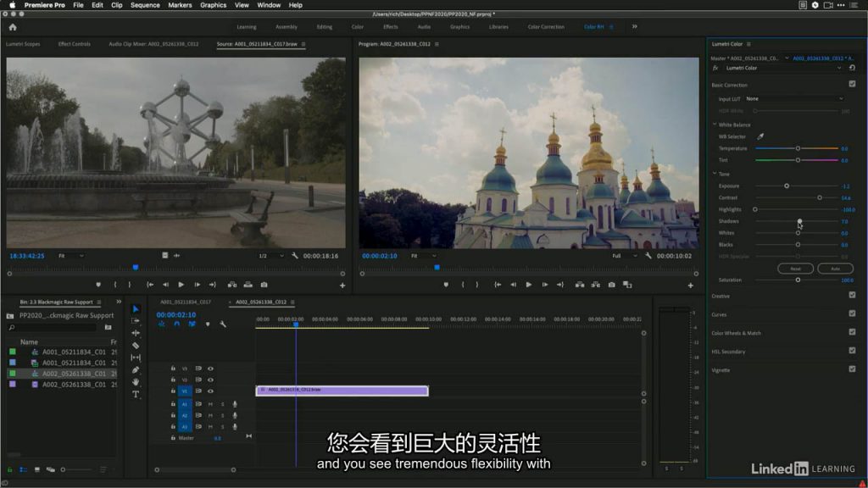Click the Program monitor timecode 00:00:02:10
Image resolution: width=868 pixels, height=488 pixels.
pos(379,256)
